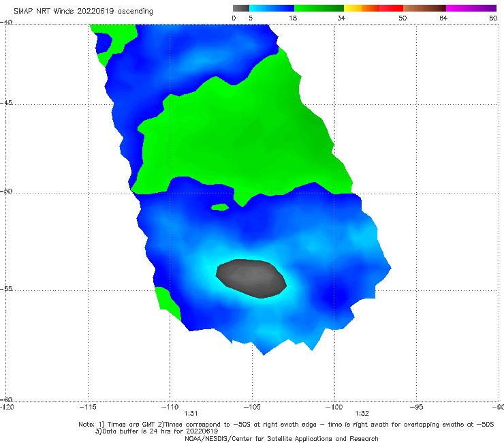
Task: Click the red segment of the color bar
Action: (x=391, y=8)
